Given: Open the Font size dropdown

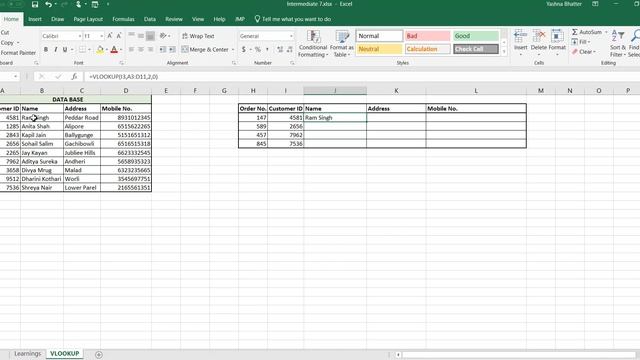Looking at the screenshot, I should coord(102,36).
